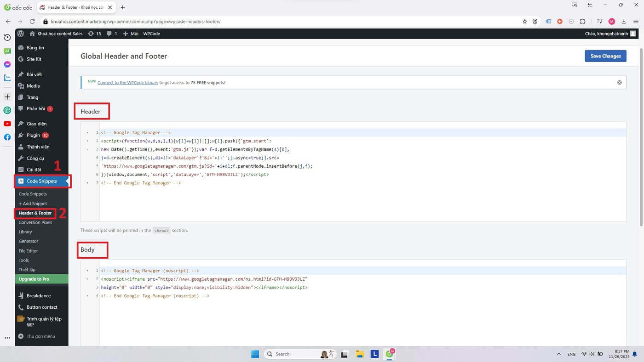644x362 pixels.
Task: Click the browser address bar URL
Action: pyautogui.click(x=136, y=22)
